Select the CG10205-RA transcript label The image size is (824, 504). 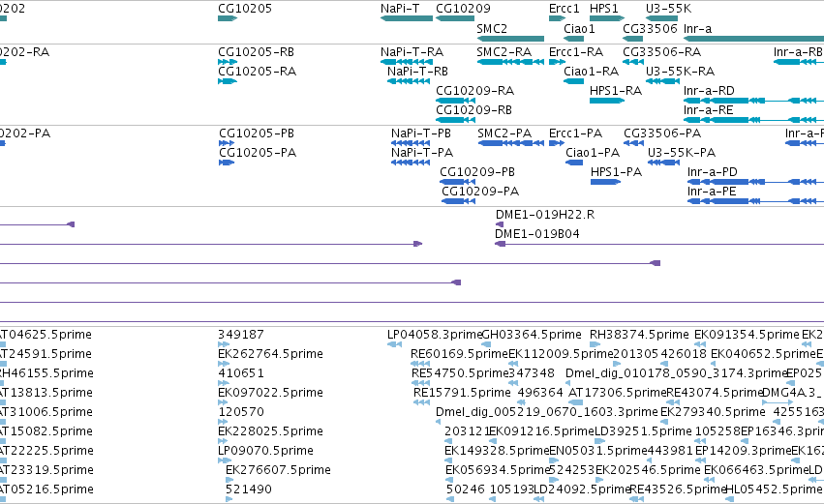(257, 72)
